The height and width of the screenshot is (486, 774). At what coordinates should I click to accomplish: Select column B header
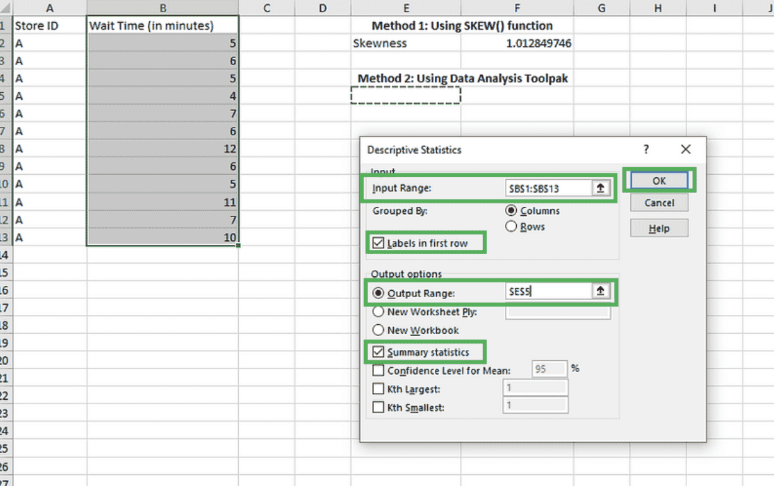(163, 8)
